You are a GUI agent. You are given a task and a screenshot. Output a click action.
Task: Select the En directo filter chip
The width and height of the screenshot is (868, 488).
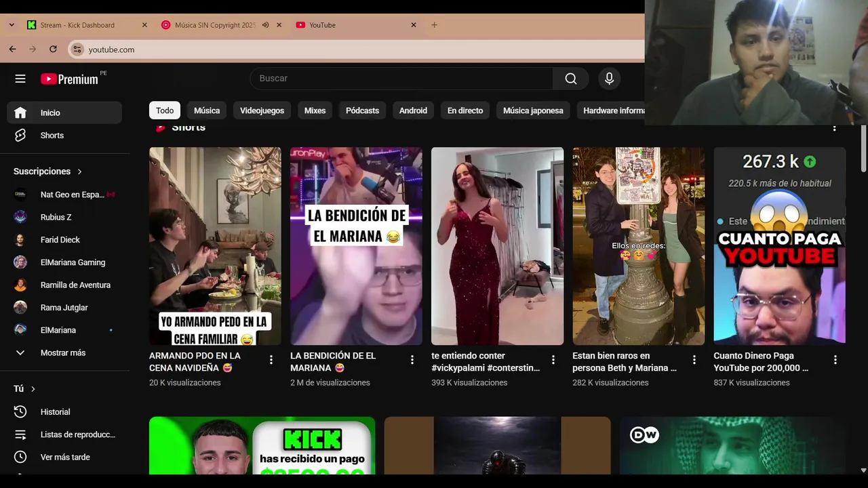tap(465, 110)
